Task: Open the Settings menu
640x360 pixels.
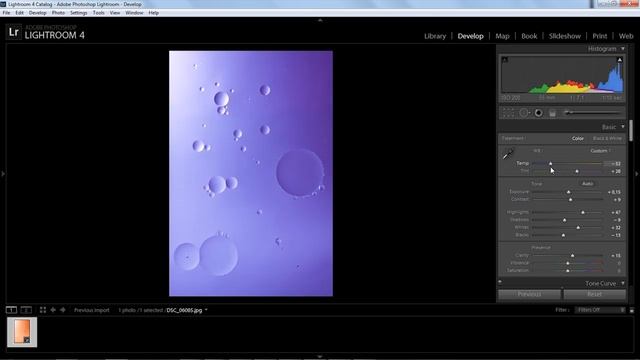Action: 79,13
